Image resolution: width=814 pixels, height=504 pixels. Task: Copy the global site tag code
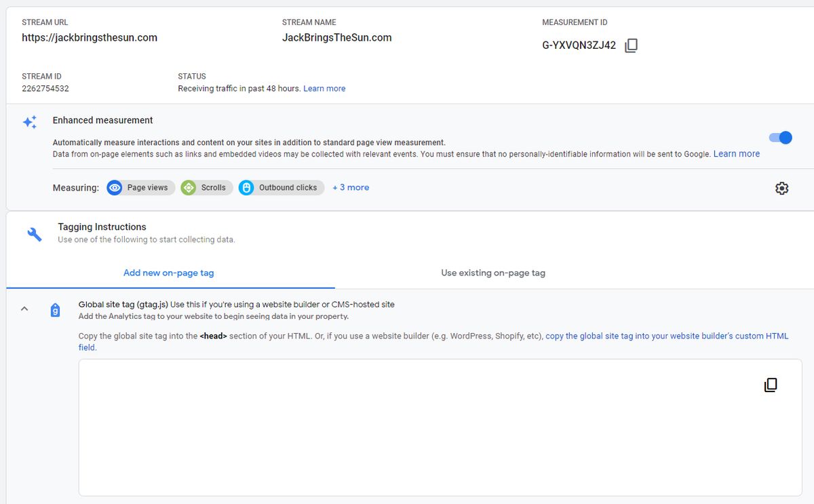tap(771, 385)
